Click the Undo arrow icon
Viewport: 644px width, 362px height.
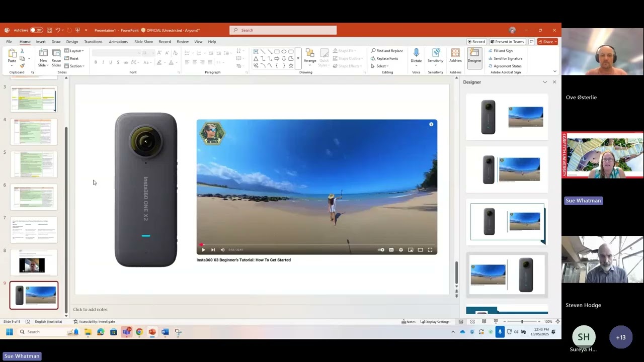[x=58, y=30]
